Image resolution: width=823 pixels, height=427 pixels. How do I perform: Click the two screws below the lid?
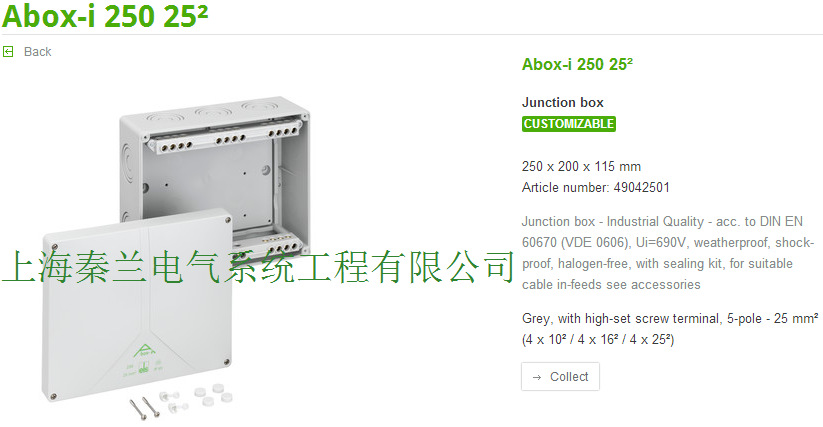coord(144,408)
